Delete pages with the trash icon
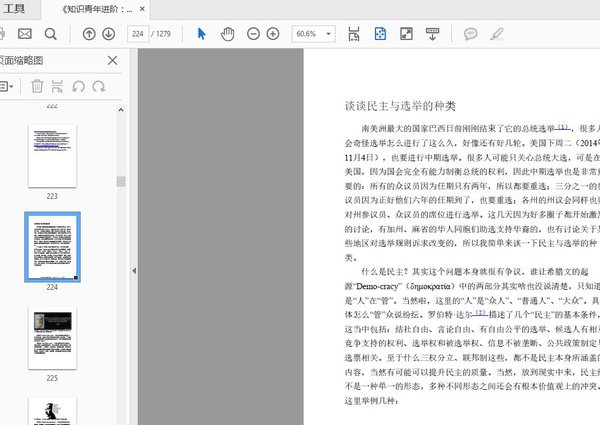The width and height of the screenshot is (600, 425). click(x=37, y=86)
